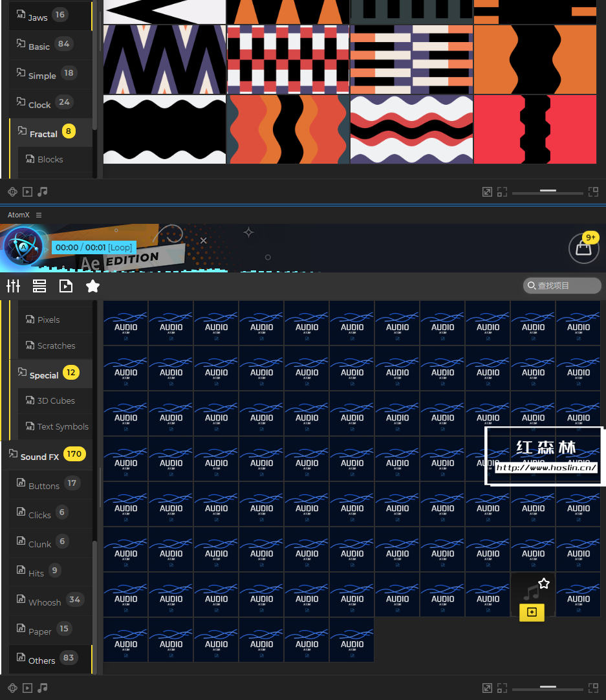606x700 pixels.
Task: Select the Buttons sound category
Action: [50, 485]
